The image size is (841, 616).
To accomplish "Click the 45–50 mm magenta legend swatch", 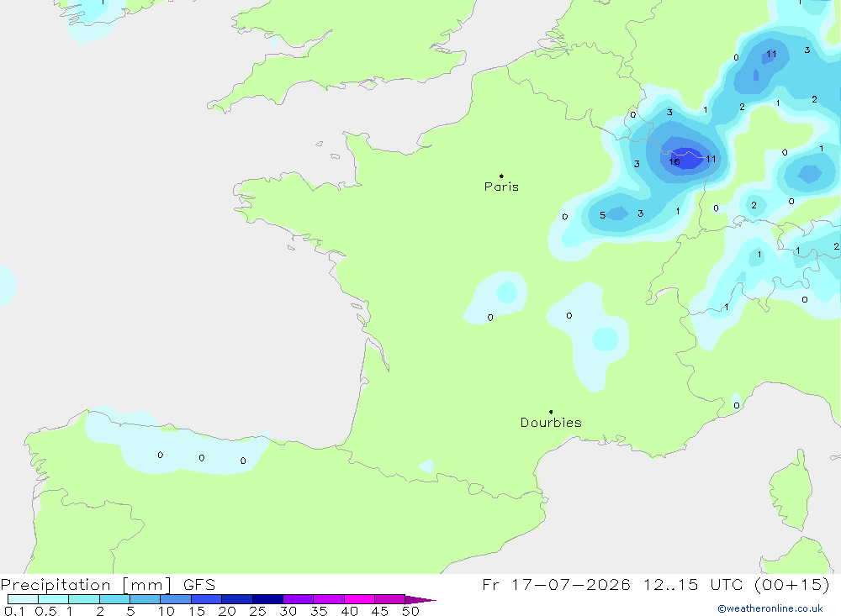I will pos(389,599).
